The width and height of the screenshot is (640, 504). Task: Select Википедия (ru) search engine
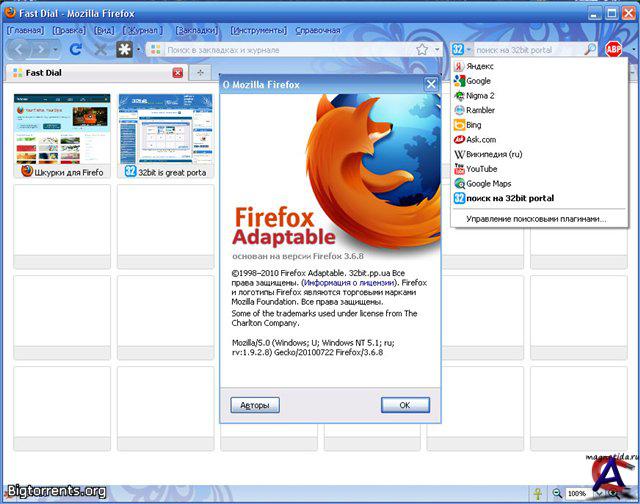[x=493, y=154]
